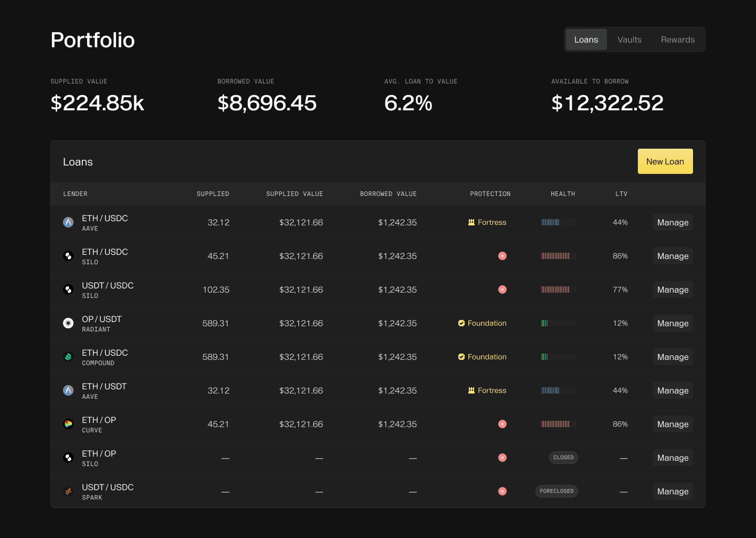Select the Loans section heading
The image size is (756, 538).
[78, 162]
